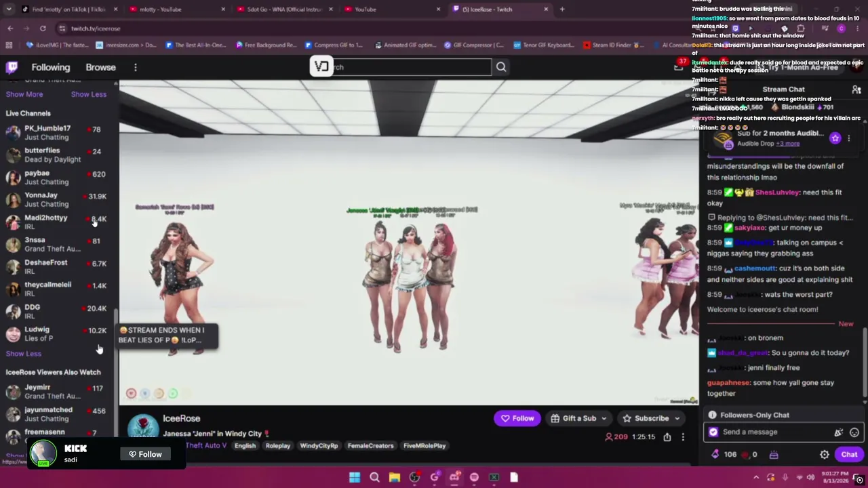Open DDG IRL channel
This screenshot has height=488, width=868.
pyautogui.click(x=59, y=312)
